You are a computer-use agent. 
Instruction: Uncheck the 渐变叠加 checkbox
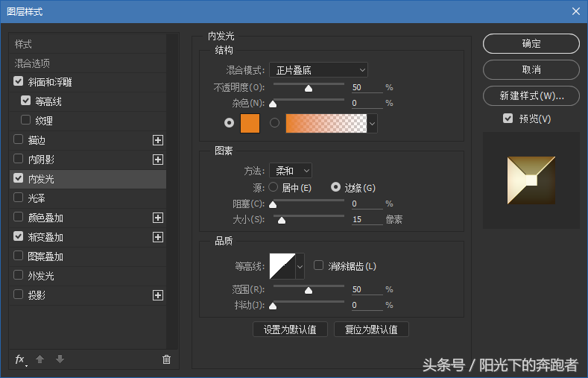[x=19, y=236]
